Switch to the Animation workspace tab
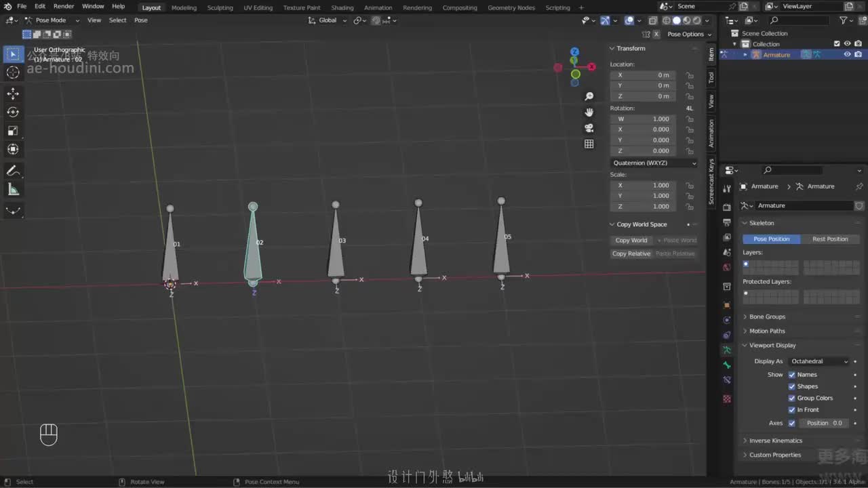Viewport: 868px width, 488px height. (x=378, y=7)
